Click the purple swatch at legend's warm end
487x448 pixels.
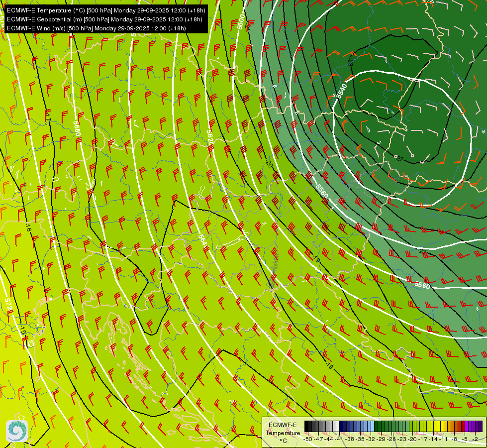click(481, 427)
